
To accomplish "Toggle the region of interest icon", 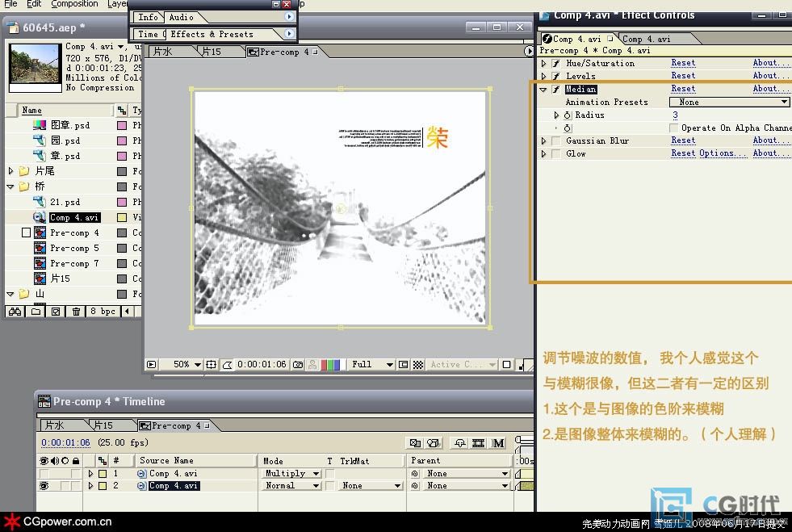I will tap(403, 364).
